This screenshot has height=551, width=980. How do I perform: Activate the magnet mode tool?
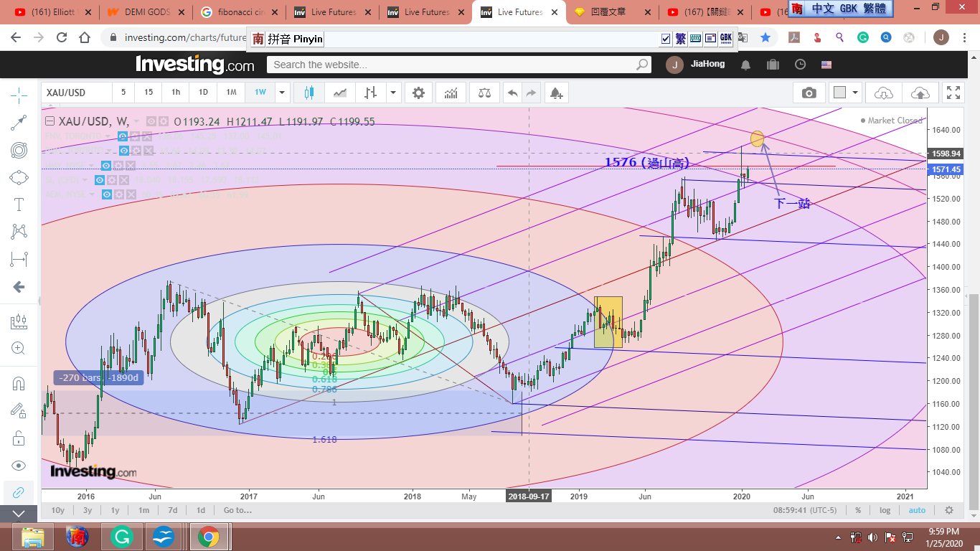click(x=19, y=383)
